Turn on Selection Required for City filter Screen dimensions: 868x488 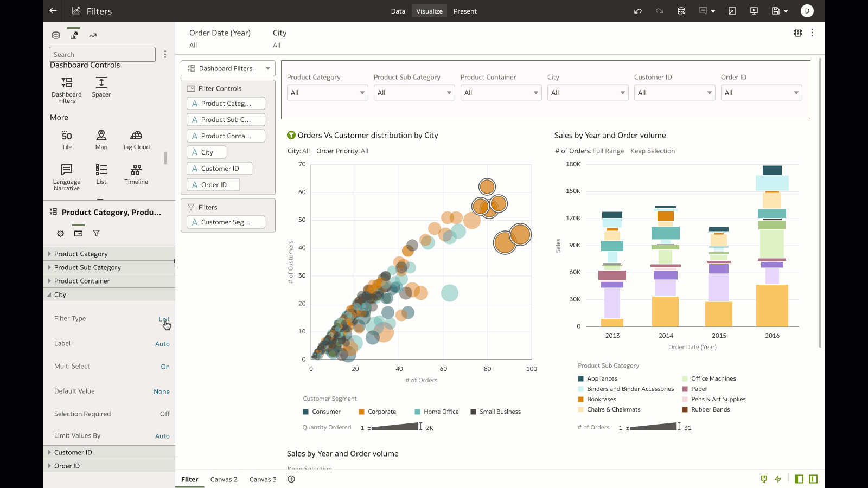pos(164,413)
